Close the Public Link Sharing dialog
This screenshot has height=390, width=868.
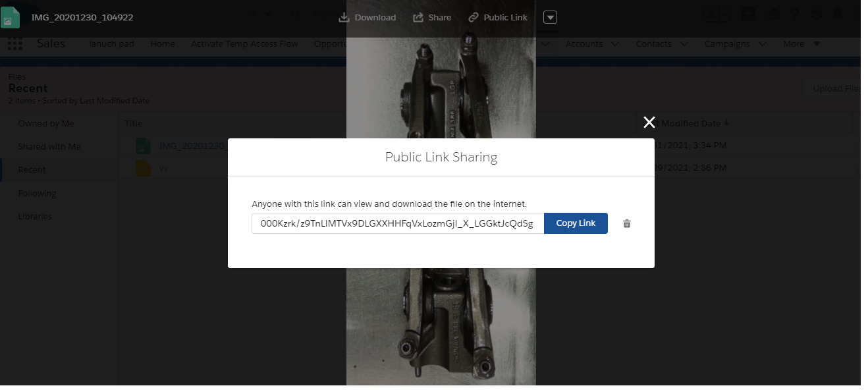coord(649,122)
